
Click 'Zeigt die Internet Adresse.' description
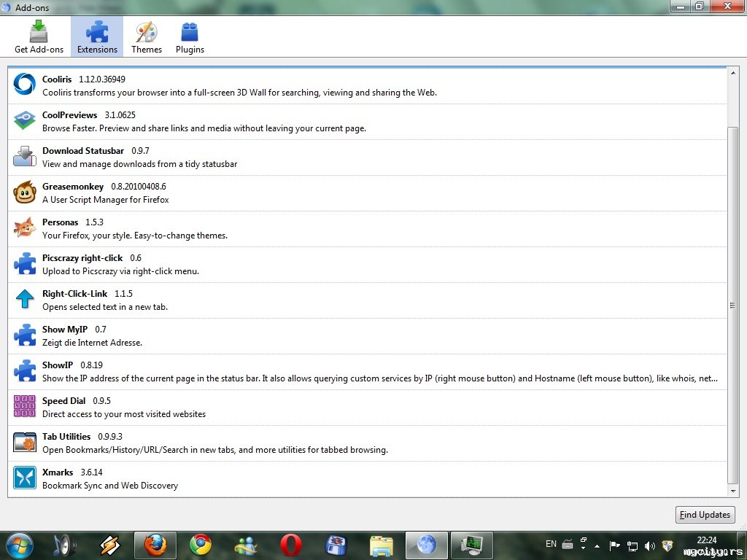[92, 343]
